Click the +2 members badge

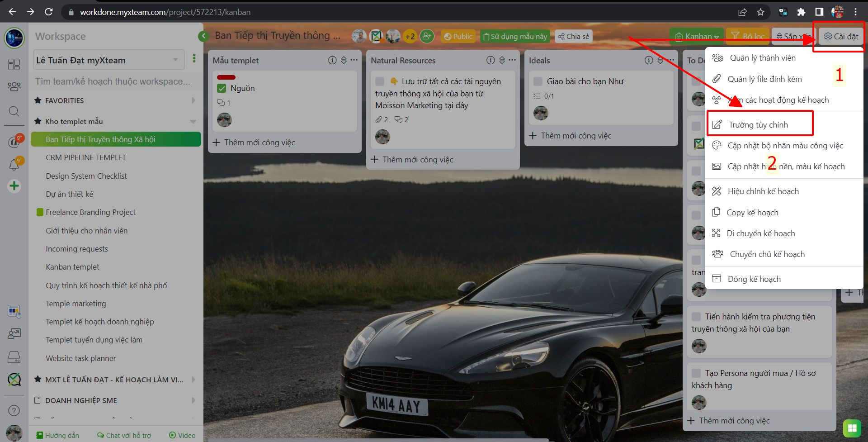[x=410, y=36]
